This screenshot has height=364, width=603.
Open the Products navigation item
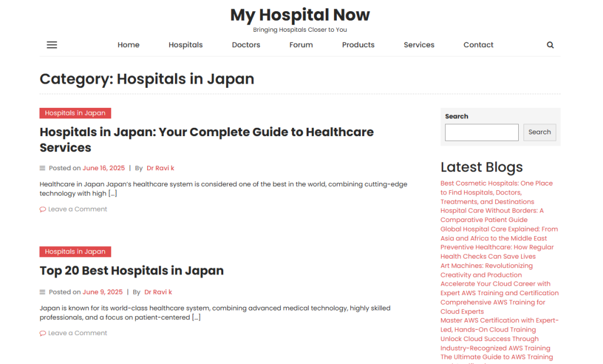tap(358, 45)
